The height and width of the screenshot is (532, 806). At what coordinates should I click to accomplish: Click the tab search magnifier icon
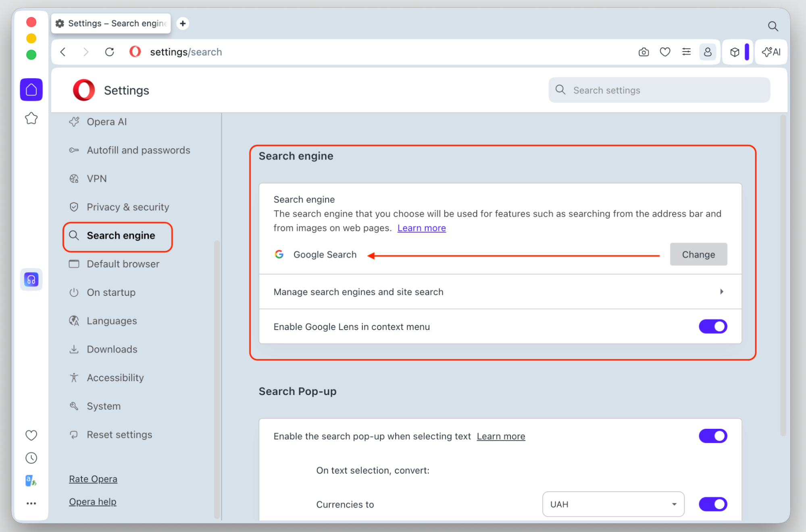[x=773, y=26]
